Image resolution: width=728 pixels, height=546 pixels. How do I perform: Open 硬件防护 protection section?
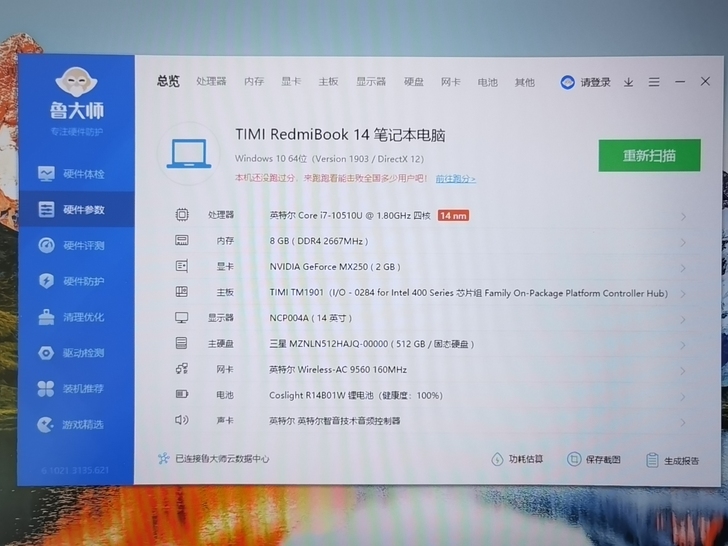point(72,281)
